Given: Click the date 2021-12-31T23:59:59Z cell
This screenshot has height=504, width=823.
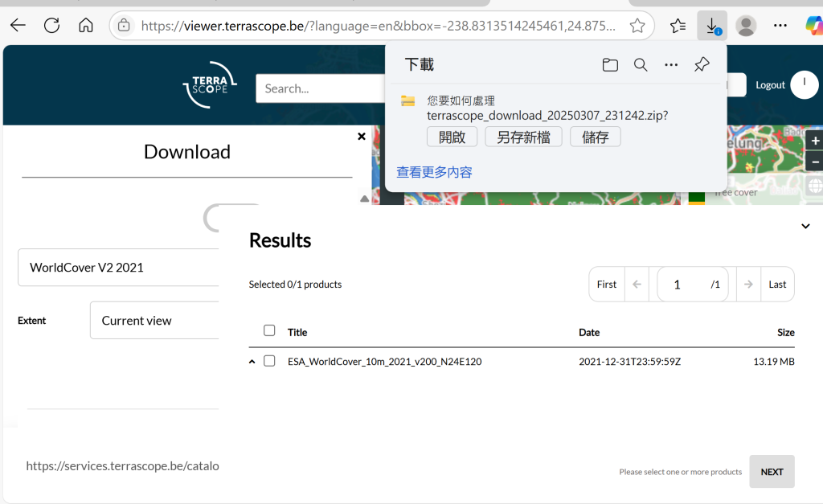Looking at the screenshot, I should [x=629, y=361].
